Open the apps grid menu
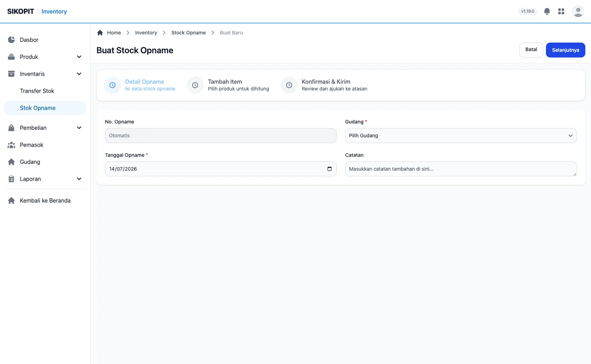Viewport: 591px width, 364px height. point(561,11)
